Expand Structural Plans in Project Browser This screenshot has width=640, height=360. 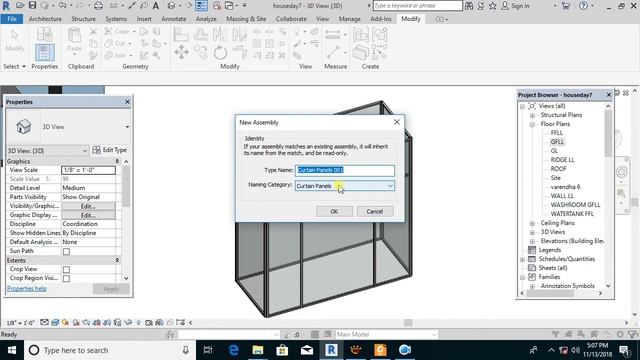tap(532, 115)
